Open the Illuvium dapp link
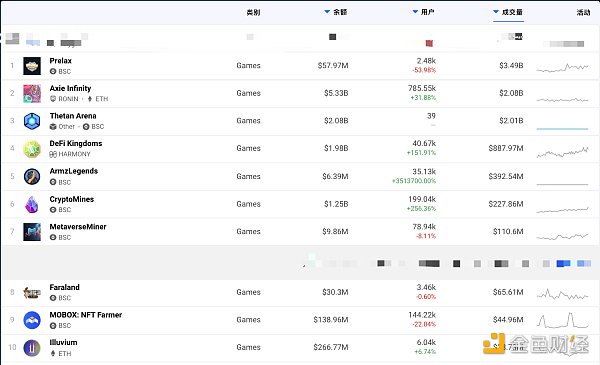The image size is (600, 365). [x=64, y=342]
